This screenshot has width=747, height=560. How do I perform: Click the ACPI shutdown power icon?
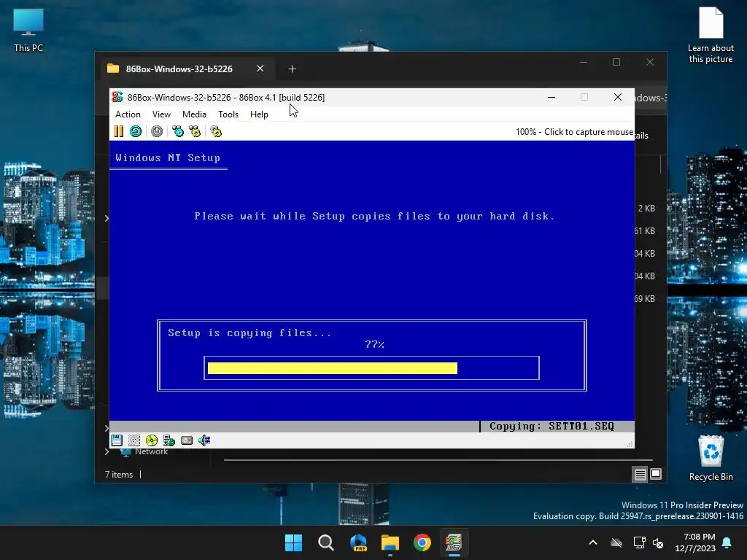pyautogui.click(x=157, y=131)
